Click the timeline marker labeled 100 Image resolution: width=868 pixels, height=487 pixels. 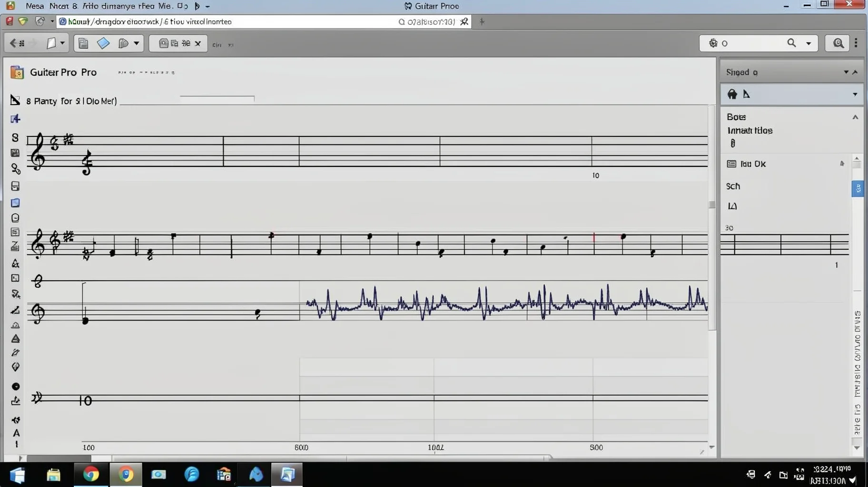point(89,448)
